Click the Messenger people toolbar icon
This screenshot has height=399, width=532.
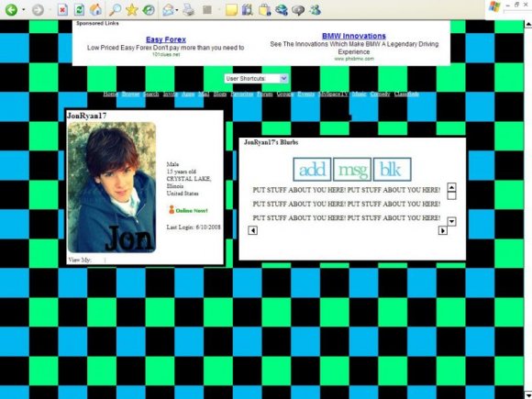point(316,10)
